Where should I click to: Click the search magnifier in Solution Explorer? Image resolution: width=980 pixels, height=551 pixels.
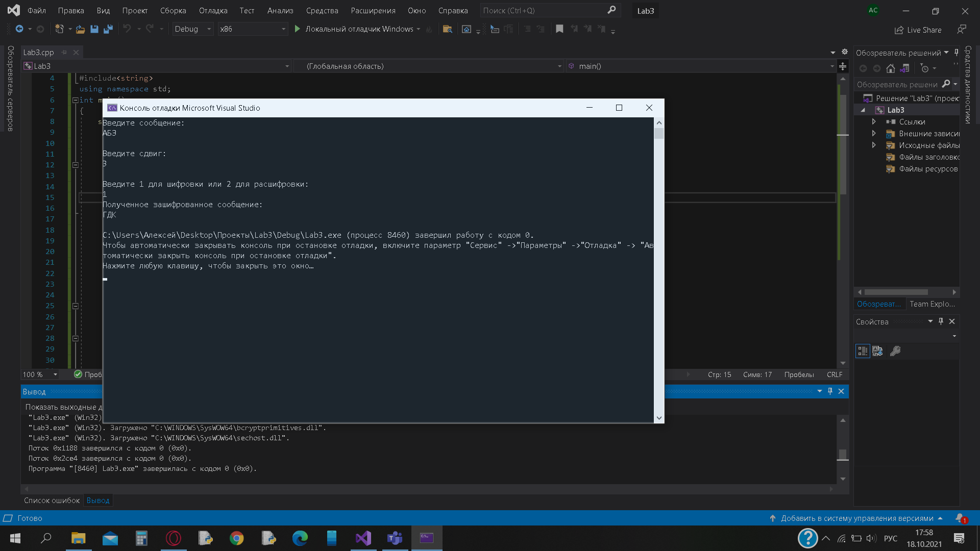coord(946,84)
